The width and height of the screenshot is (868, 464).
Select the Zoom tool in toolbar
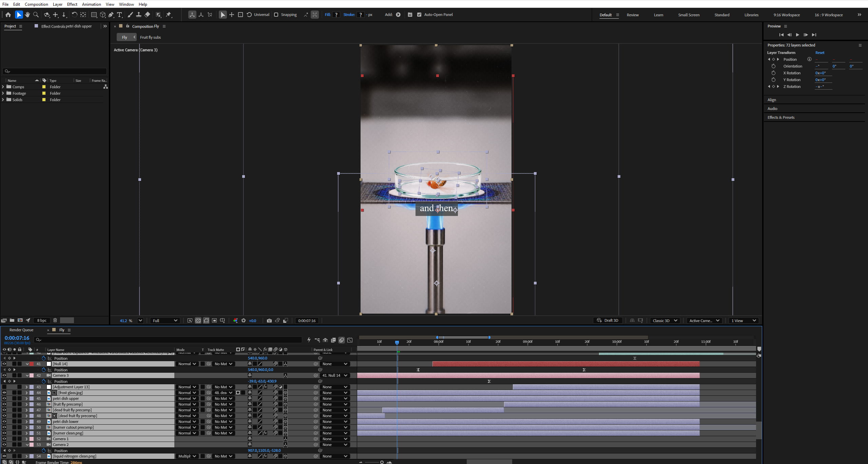pyautogui.click(x=36, y=15)
